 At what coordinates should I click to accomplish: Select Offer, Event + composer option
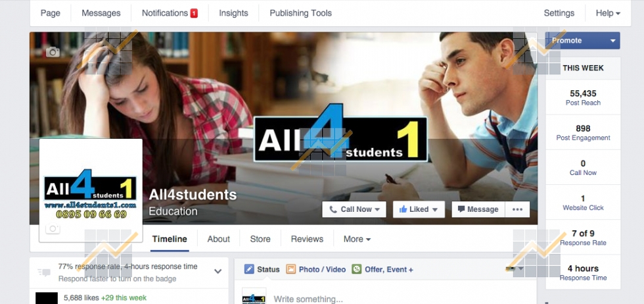(x=382, y=269)
